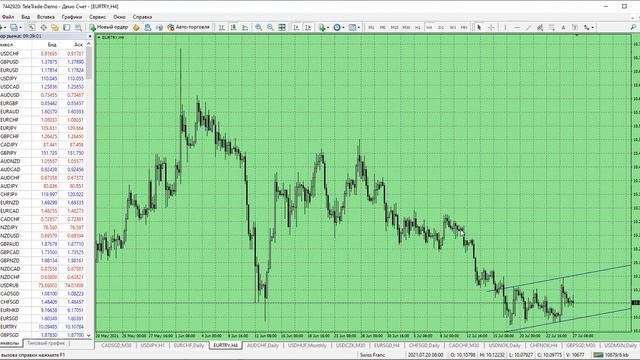This screenshot has height=360, width=640.
Task: Click the chart price label on right axis
Action: [636, 303]
